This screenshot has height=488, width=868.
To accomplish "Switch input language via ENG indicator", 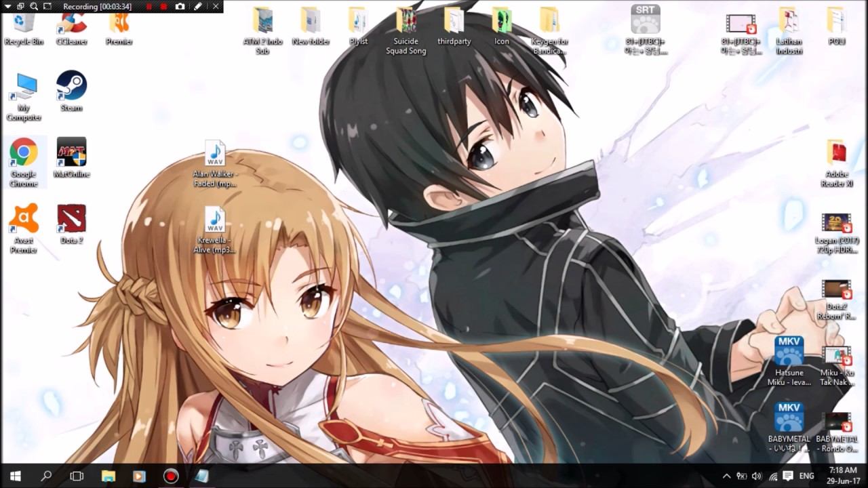I will 806,476.
